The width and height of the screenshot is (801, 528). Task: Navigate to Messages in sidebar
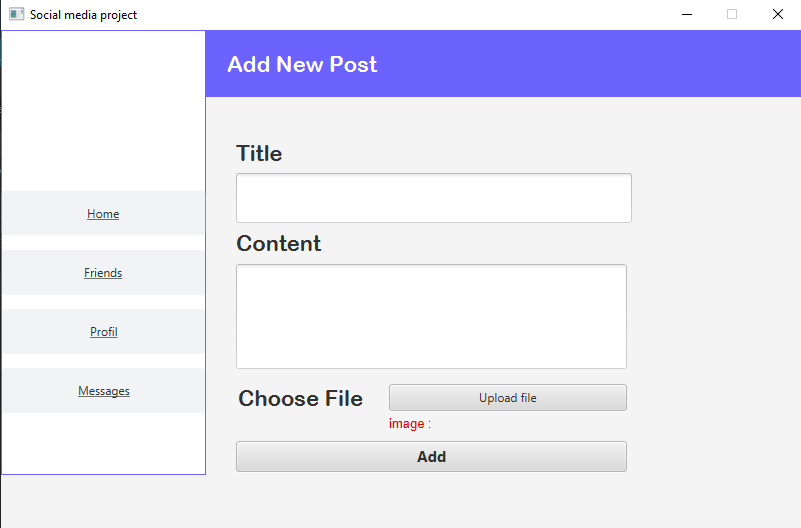tap(103, 391)
